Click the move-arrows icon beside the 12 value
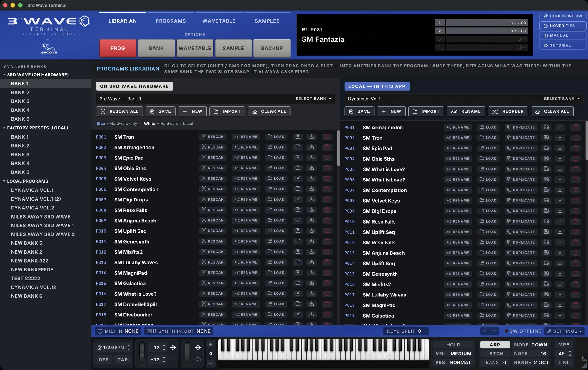The height and width of the screenshot is (370, 588). 173,348
